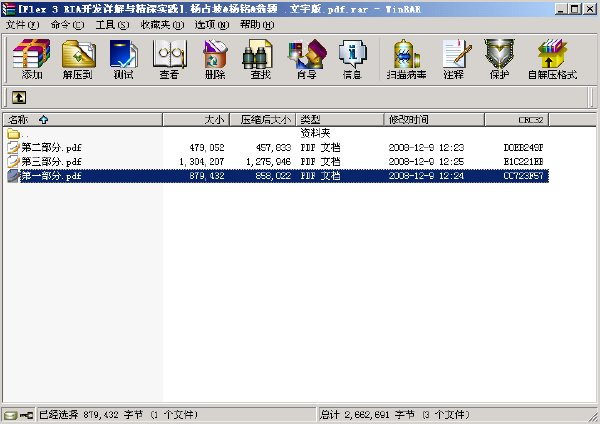This screenshot has height=424, width=600.
Task: Click the 第三部分.pdf file icon
Action: [x=13, y=161]
